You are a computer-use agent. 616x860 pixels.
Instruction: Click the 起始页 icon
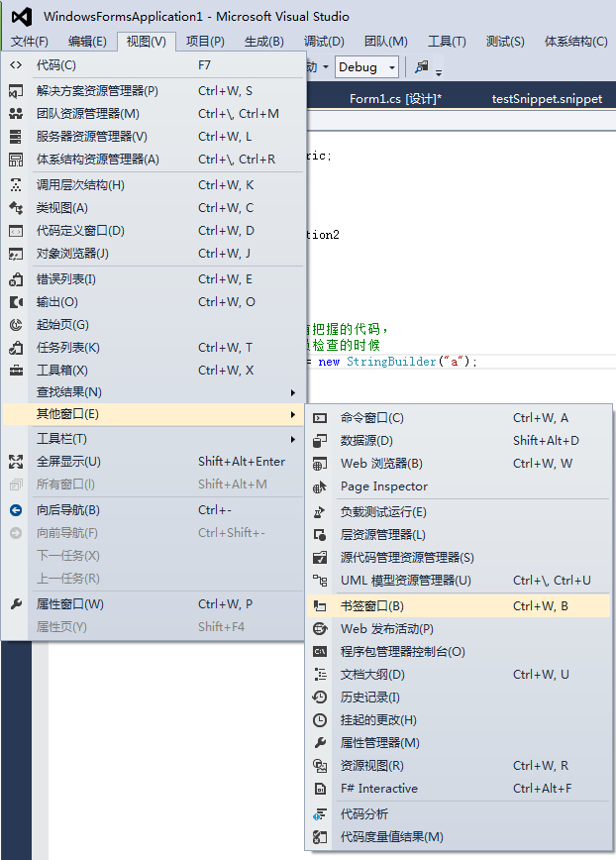(x=16, y=325)
